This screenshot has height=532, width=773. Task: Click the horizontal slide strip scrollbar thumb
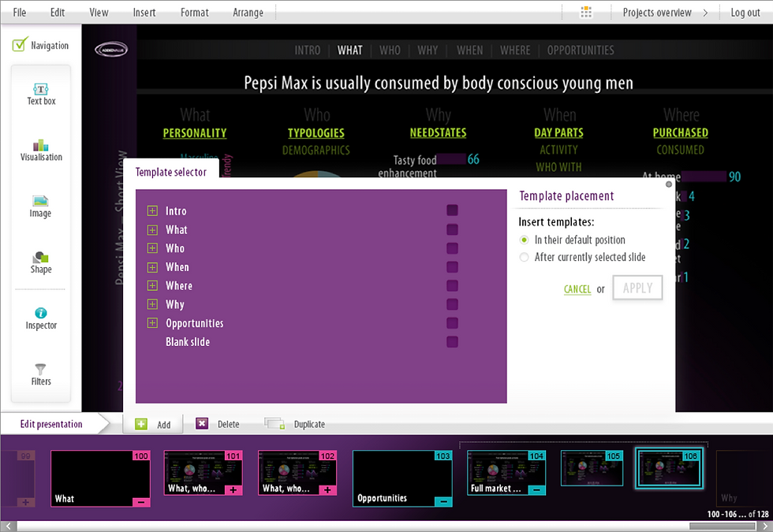[x=722, y=526]
